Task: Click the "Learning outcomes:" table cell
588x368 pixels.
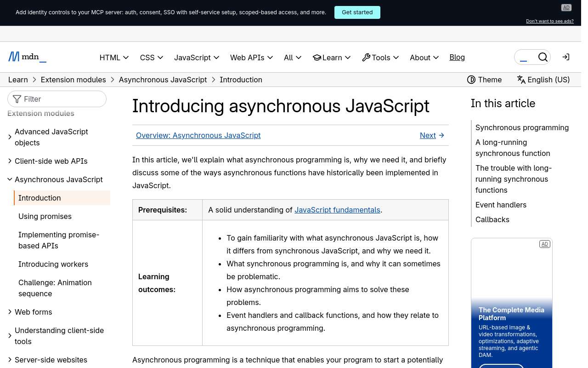Action: [x=167, y=283]
